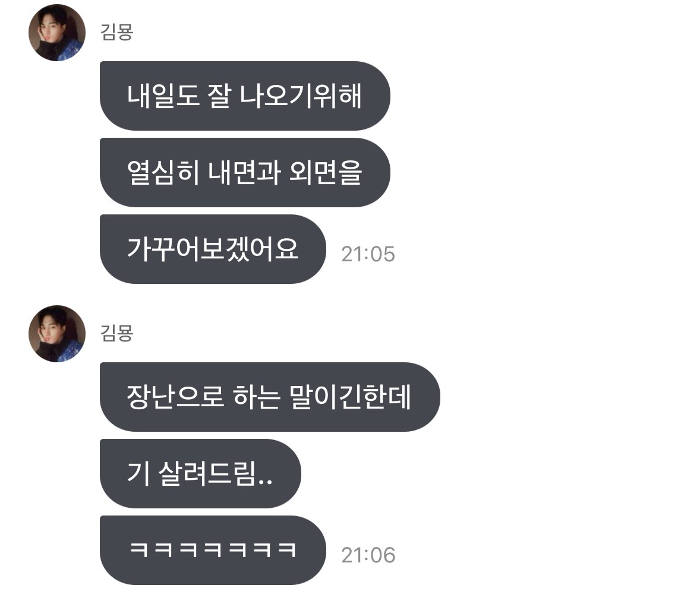Tap the second 김용 sender name
This screenshot has height=604, width=700.
point(117,333)
